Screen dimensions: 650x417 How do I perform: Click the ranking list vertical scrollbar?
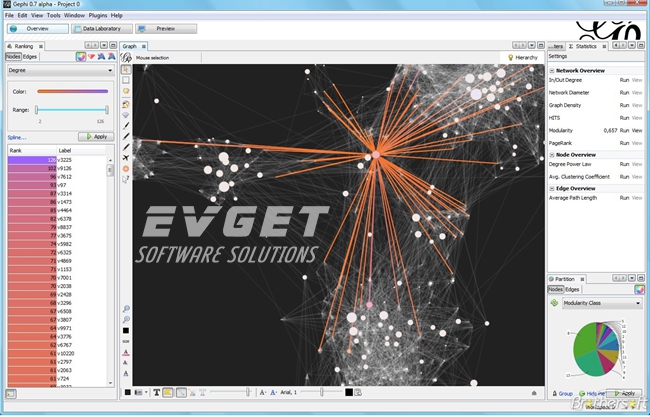tap(110, 272)
